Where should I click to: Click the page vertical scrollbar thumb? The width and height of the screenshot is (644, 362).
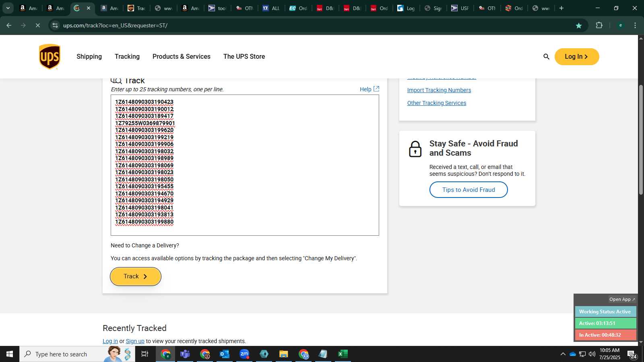[641, 140]
